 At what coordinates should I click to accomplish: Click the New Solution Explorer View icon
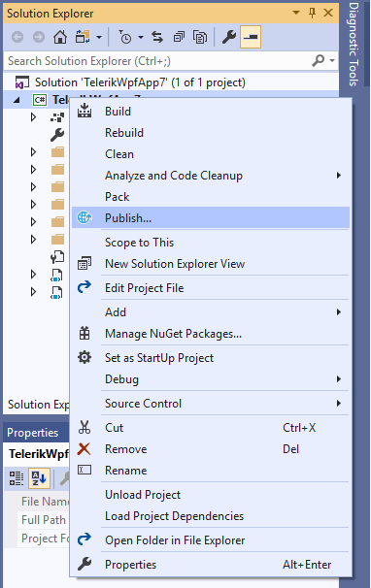[84, 263]
